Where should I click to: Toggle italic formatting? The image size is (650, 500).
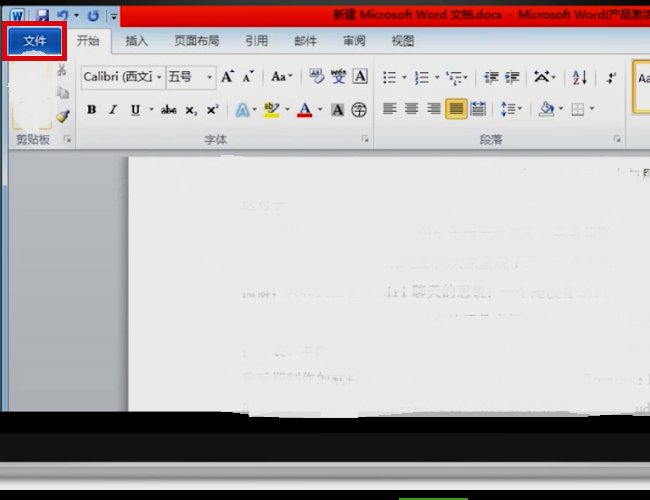tap(113, 110)
